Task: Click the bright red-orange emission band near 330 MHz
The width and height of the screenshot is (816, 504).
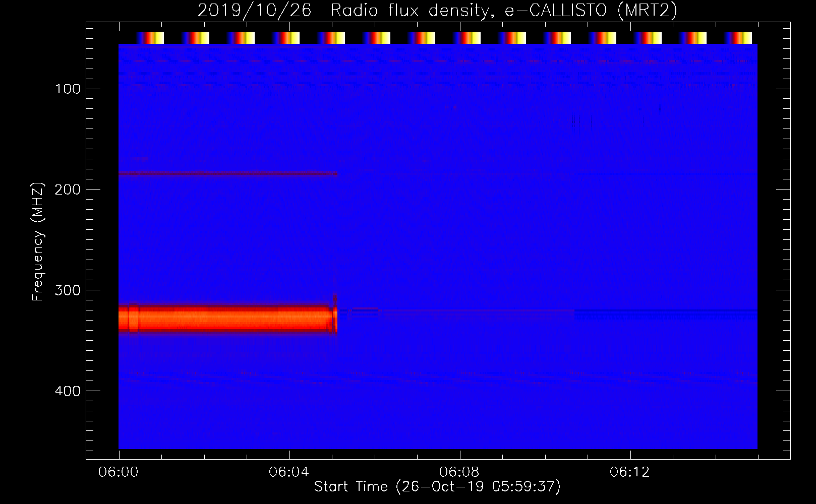Action: 228,319
